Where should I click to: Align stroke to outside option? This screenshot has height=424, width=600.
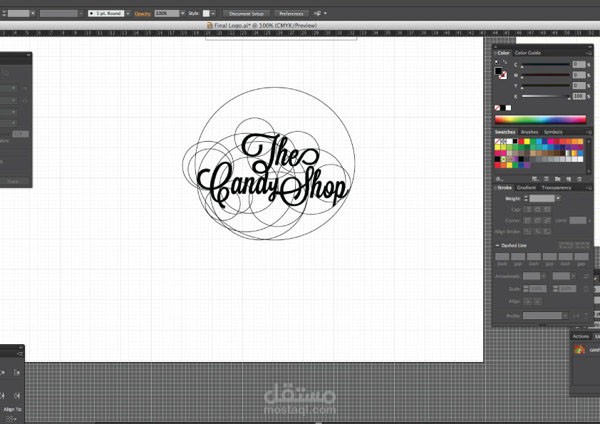tap(547, 232)
